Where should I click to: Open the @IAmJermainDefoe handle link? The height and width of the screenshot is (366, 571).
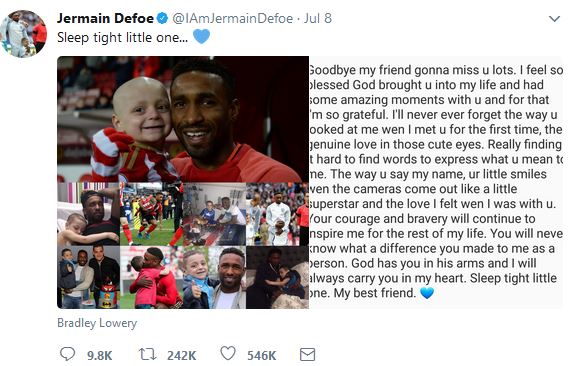point(232,18)
